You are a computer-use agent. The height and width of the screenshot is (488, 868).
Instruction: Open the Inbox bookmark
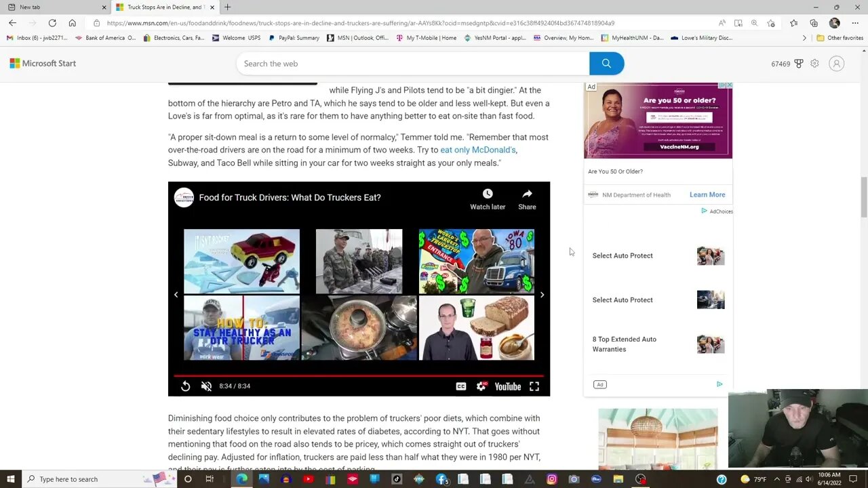pos(37,38)
